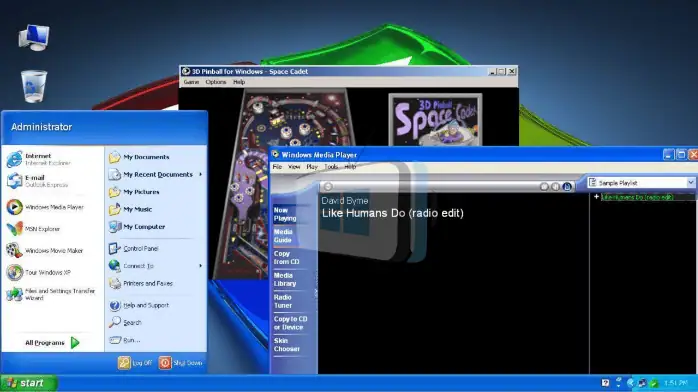Open Play menu in Media Player

click(312, 167)
